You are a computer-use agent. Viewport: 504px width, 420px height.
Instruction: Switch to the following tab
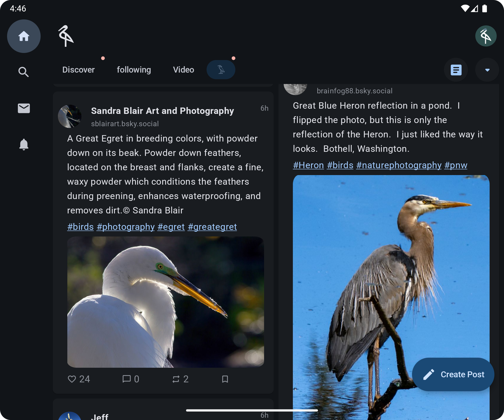(134, 70)
